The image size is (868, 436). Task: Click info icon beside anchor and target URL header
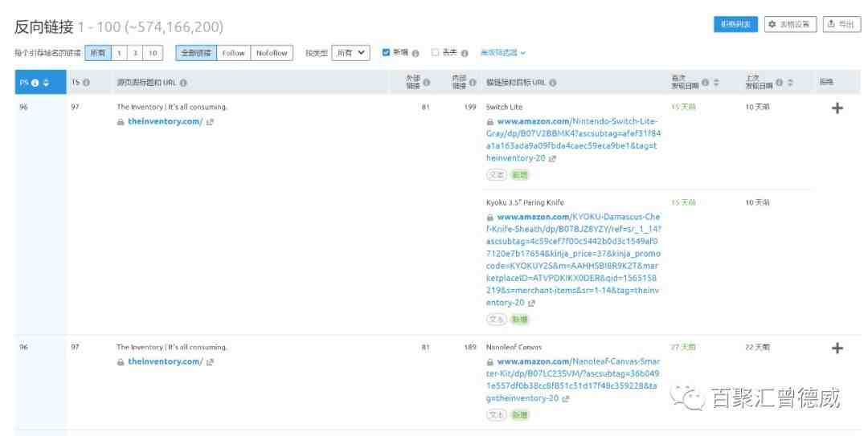552,83
